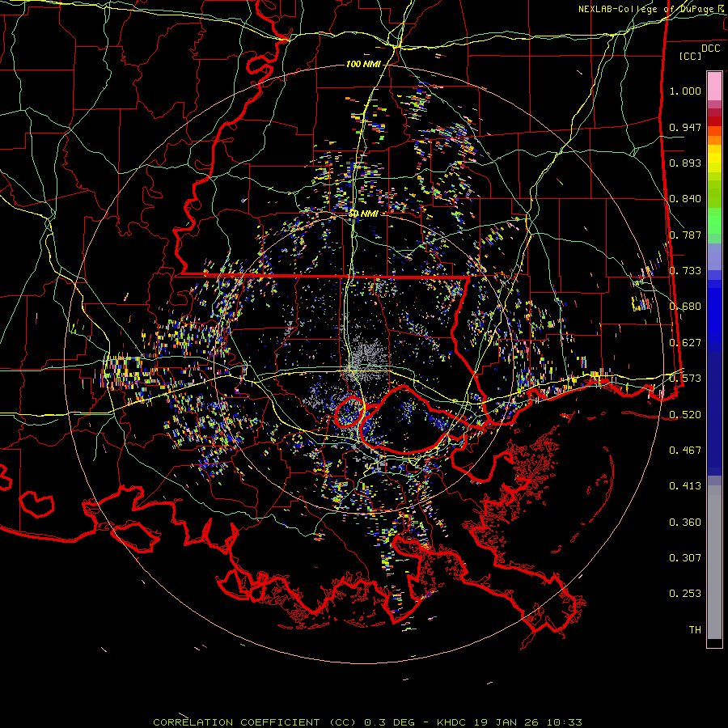Click the DCC label above the color bar
The image size is (728, 728).
[710, 49]
